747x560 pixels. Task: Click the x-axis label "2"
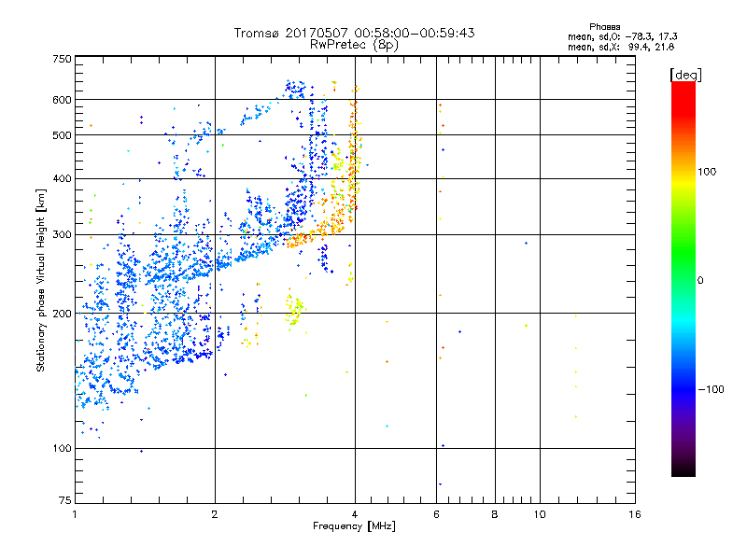[215, 514]
